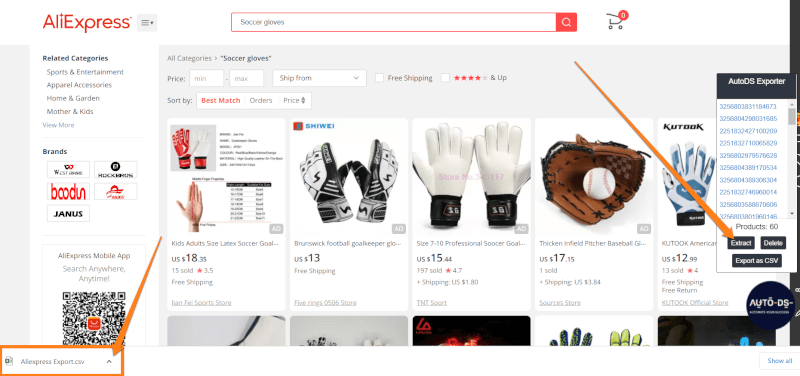Click the AutoDS round logo badge
This screenshot has width=800, height=376.
(x=770, y=304)
